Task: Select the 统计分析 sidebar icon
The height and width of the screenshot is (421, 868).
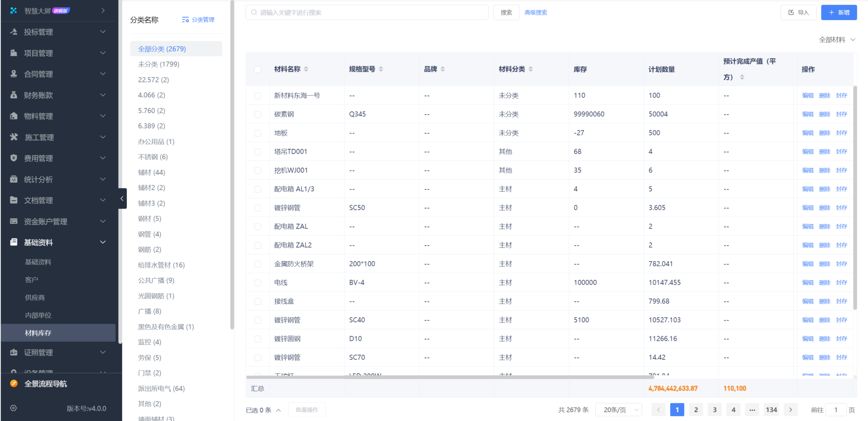Action: (13, 179)
